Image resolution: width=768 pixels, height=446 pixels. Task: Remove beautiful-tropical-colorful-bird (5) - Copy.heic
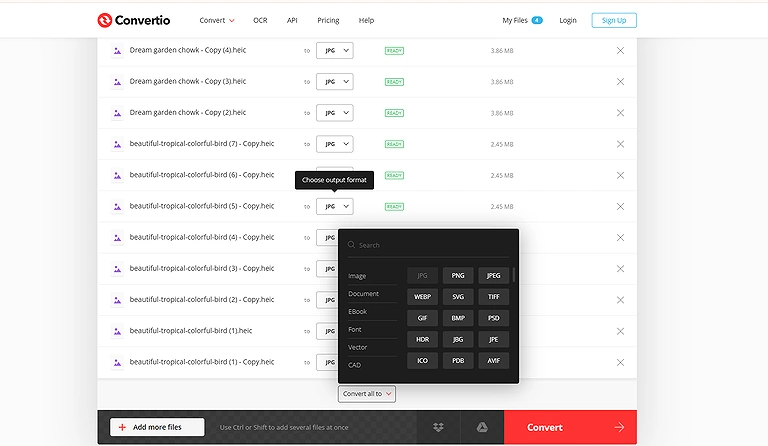coord(620,207)
